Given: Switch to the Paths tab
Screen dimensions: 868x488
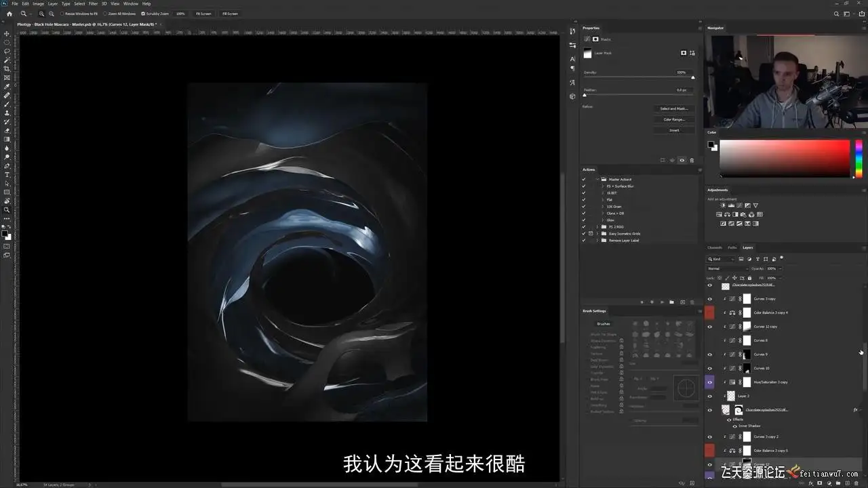Looking at the screenshot, I should 732,247.
